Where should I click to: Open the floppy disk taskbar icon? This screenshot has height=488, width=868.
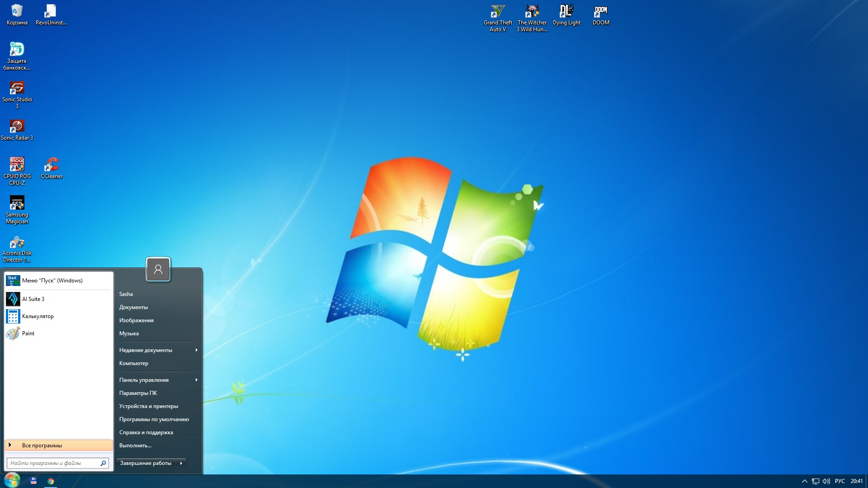[x=33, y=481]
